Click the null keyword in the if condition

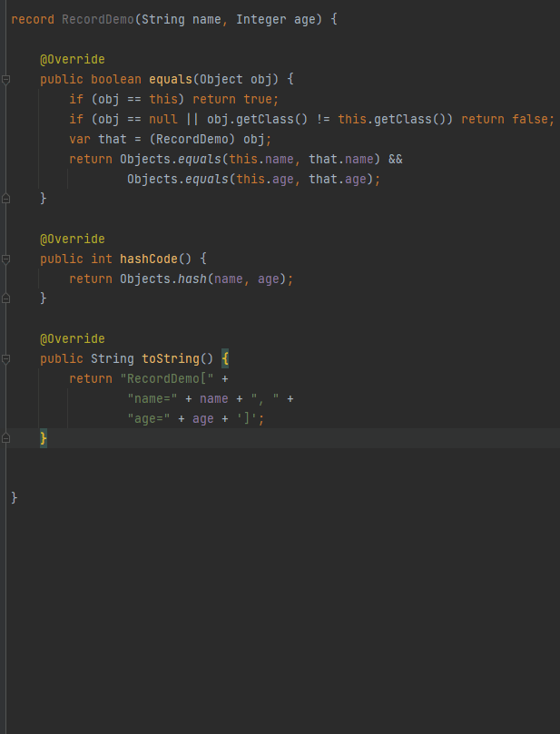tap(163, 120)
